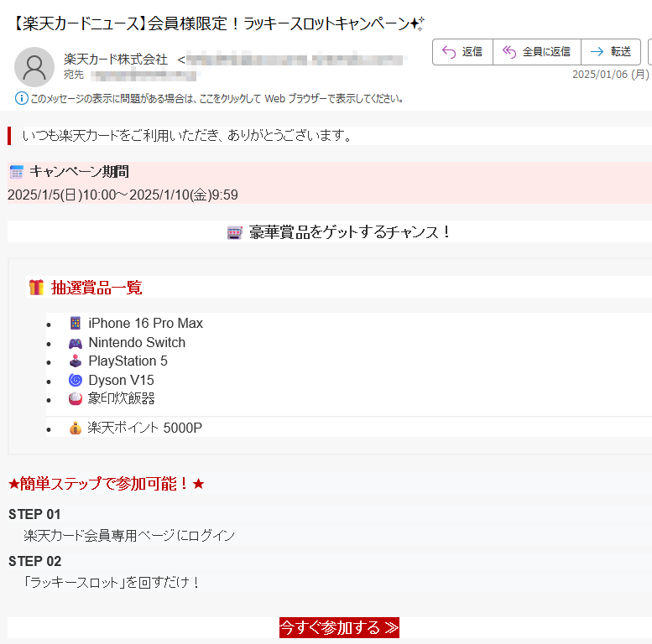Click the text 楽天カード会員専用ページにログイン
652x644 pixels.
[129, 536]
